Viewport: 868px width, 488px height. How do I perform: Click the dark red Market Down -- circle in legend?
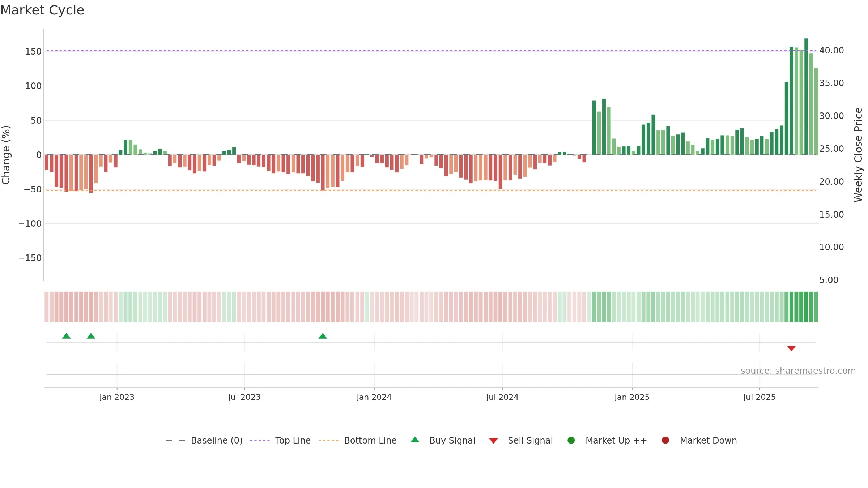point(665,440)
